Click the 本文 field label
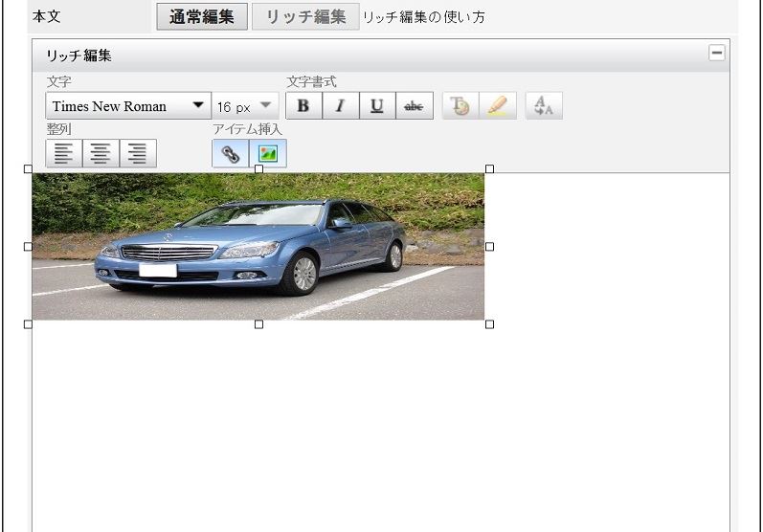The width and height of the screenshot is (763, 532). click(x=46, y=16)
